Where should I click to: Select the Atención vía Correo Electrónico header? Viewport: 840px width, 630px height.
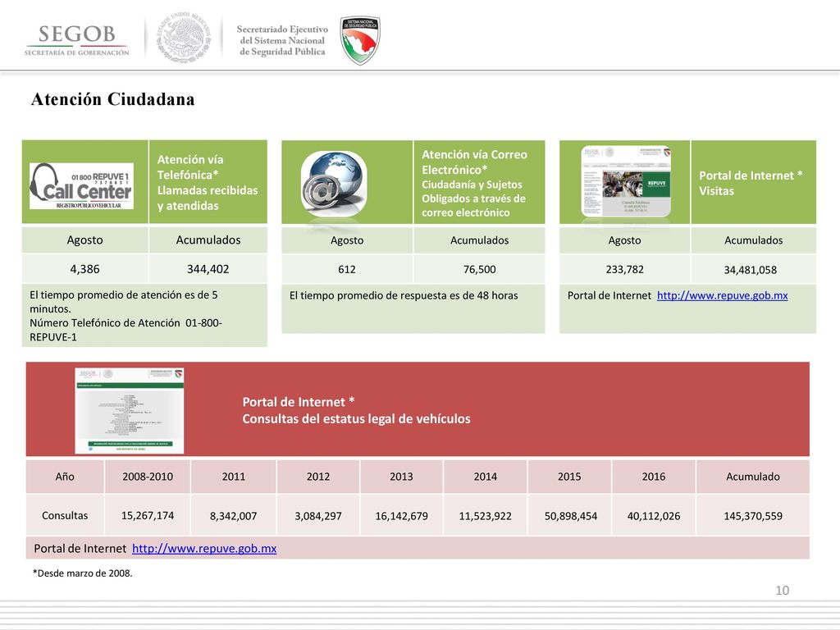[x=479, y=183]
